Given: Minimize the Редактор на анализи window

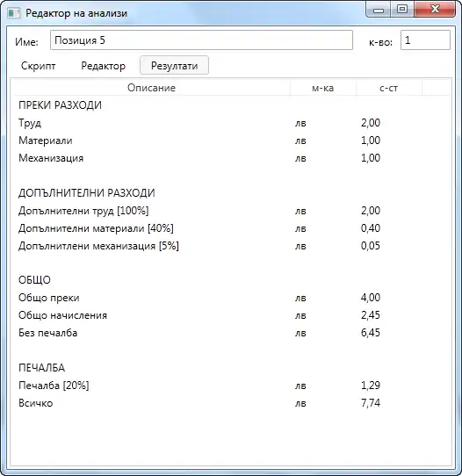Looking at the screenshot, I should pos(379,10).
